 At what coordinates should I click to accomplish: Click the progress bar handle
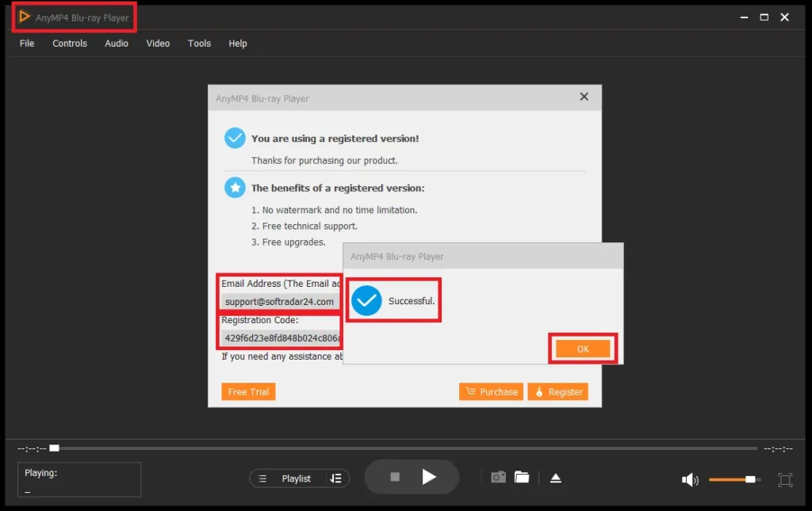point(55,448)
